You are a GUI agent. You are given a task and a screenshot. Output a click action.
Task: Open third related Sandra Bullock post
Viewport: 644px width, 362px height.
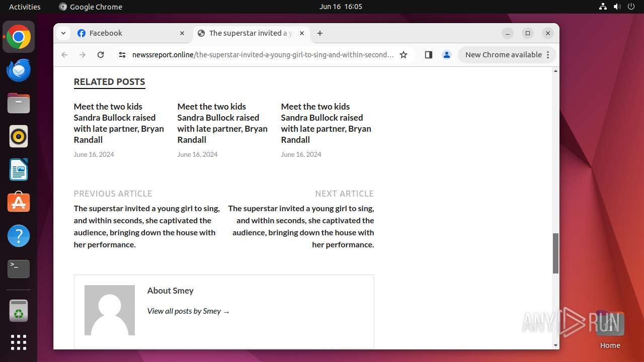pyautogui.click(x=326, y=123)
